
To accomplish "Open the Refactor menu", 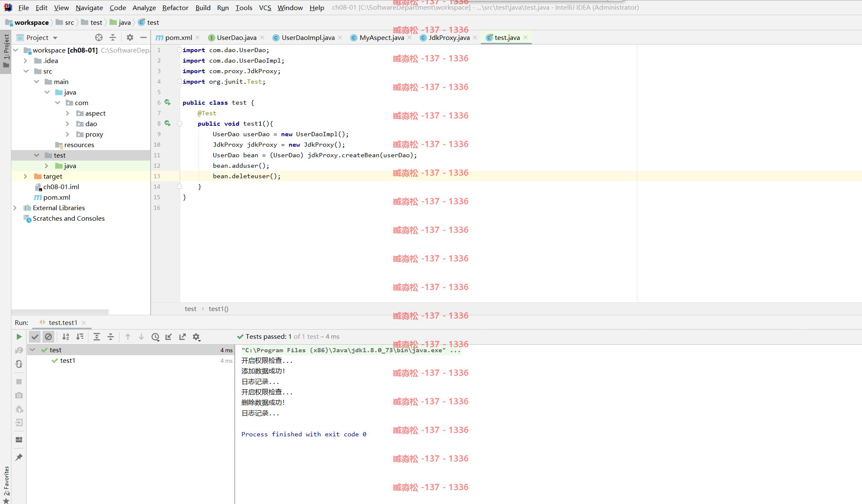I will click(175, 8).
